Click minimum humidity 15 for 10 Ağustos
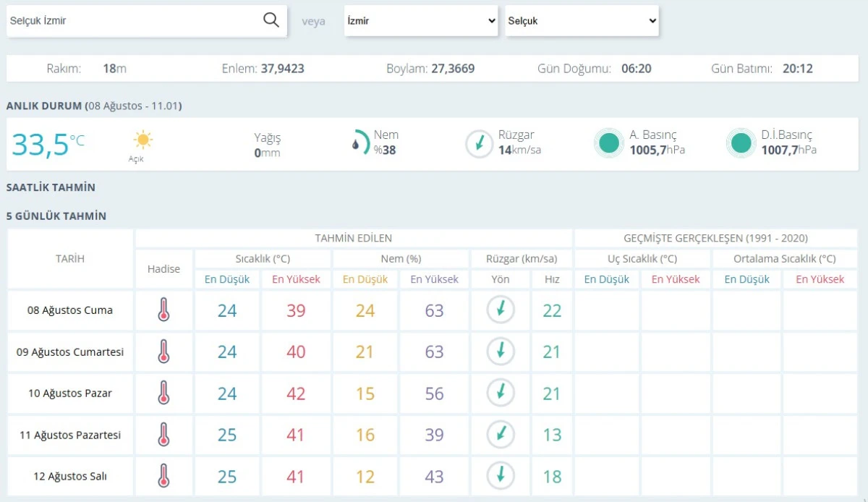The image size is (868, 502). tap(365, 393)
